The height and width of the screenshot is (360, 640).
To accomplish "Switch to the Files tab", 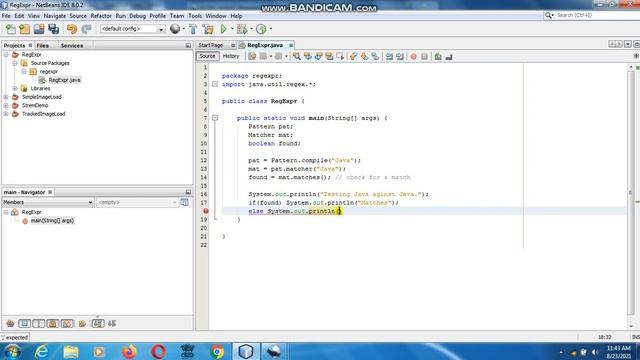I will click(42, 45).
